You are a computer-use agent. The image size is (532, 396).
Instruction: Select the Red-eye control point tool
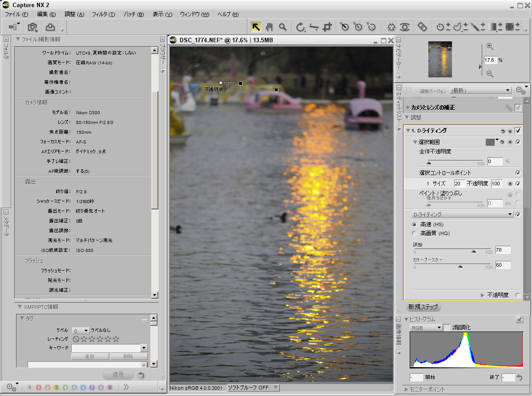pos(405,27)
